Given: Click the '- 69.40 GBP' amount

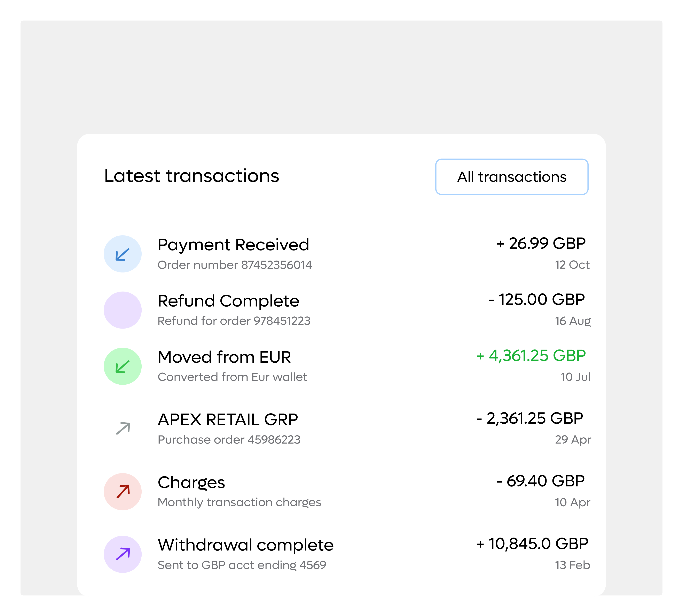Looking at the screenshot, I should click(x=541, y=481).
